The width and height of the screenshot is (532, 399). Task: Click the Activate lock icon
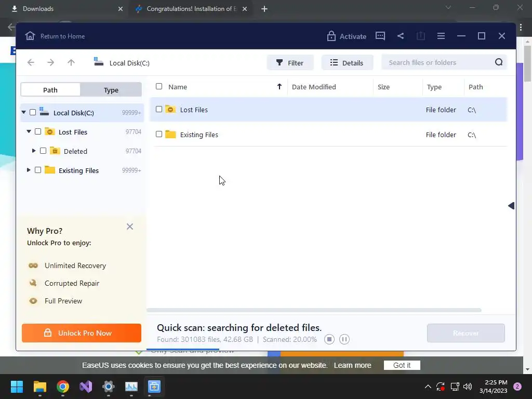tap(331, 36)
